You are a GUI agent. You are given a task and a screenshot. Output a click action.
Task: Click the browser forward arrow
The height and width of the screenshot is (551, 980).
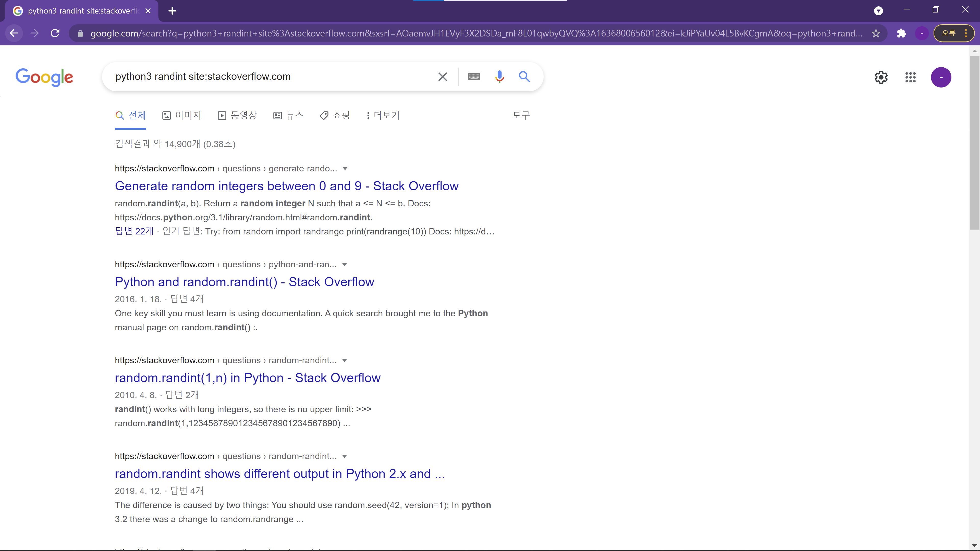[35, 33]
